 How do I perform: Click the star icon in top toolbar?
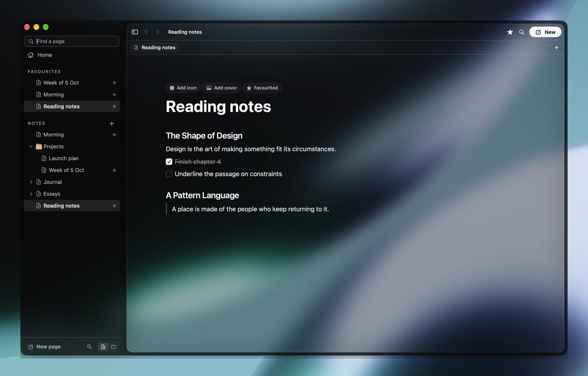[510, 32]
